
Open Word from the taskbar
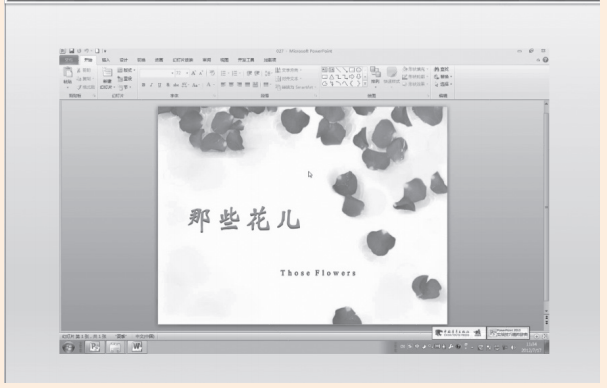pos(136,347)
